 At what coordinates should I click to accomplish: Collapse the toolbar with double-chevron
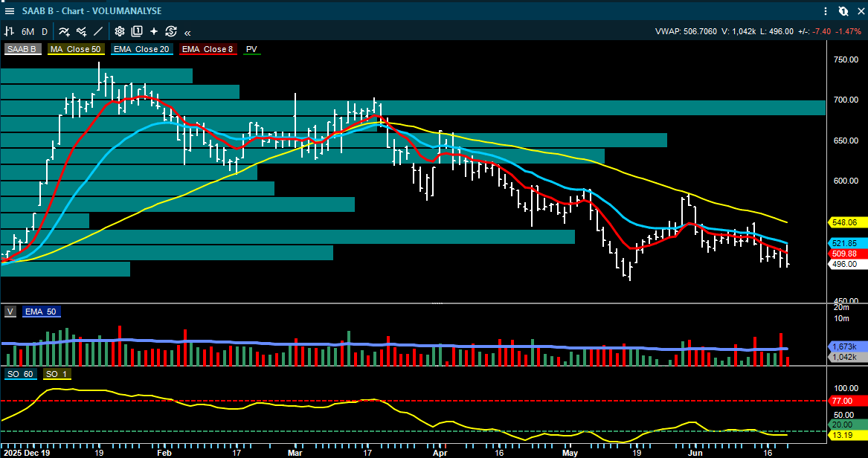click(x=187, y=32)
